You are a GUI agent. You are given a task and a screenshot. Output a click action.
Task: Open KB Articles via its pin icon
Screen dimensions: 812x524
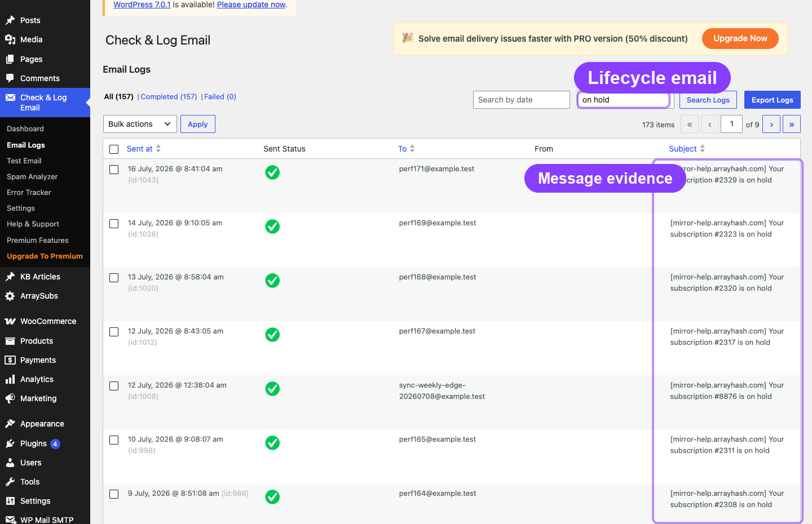(10, 277)
